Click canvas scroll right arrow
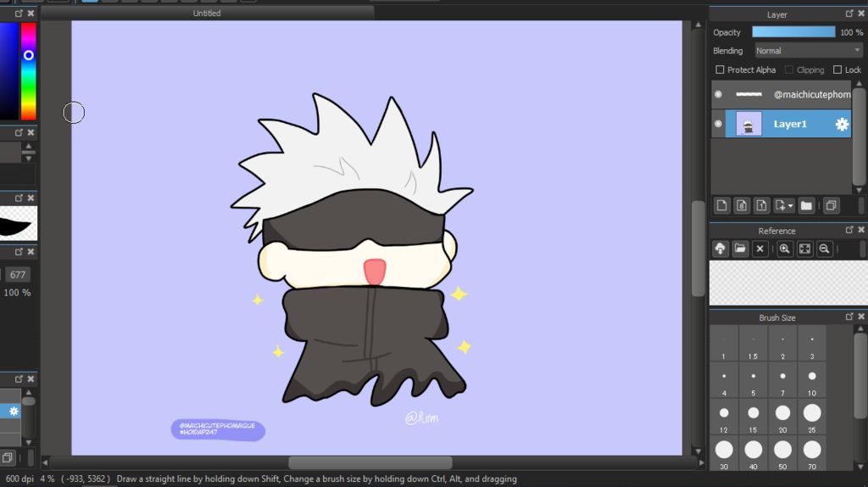This screenshot has height=487, width=868. coord(701,462)
